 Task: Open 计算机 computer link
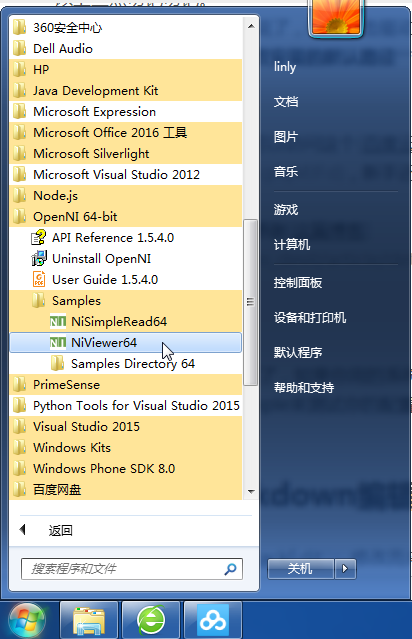pos(292,245)
